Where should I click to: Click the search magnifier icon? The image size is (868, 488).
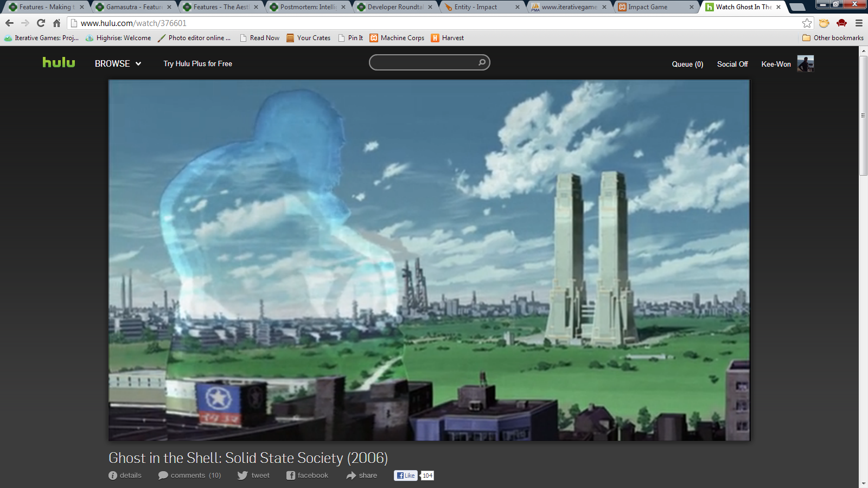coord(482,62)
